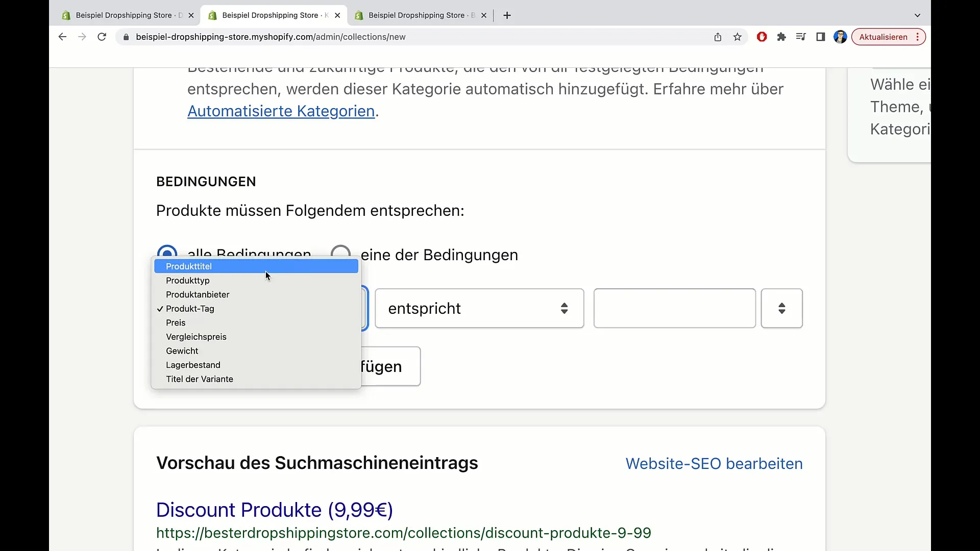Choose Titel der Variante from the list
The height and width of the screenshot is (551, 980).
[x=256, y=379]
